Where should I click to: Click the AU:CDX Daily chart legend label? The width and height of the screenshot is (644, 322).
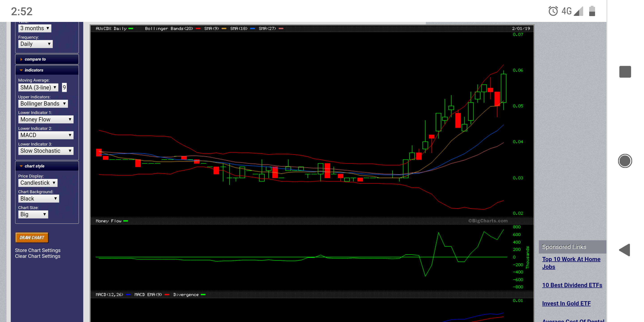coord(111,29)
